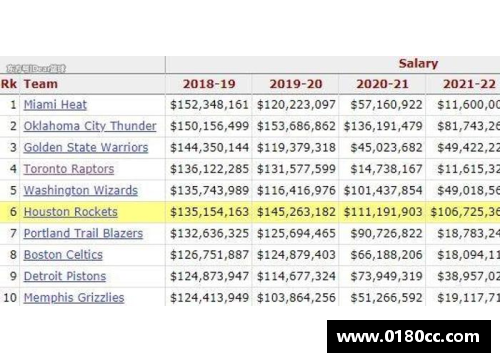Click the Rk rank column header
Viewport: 500px width, 362px height.
(9, 84)
